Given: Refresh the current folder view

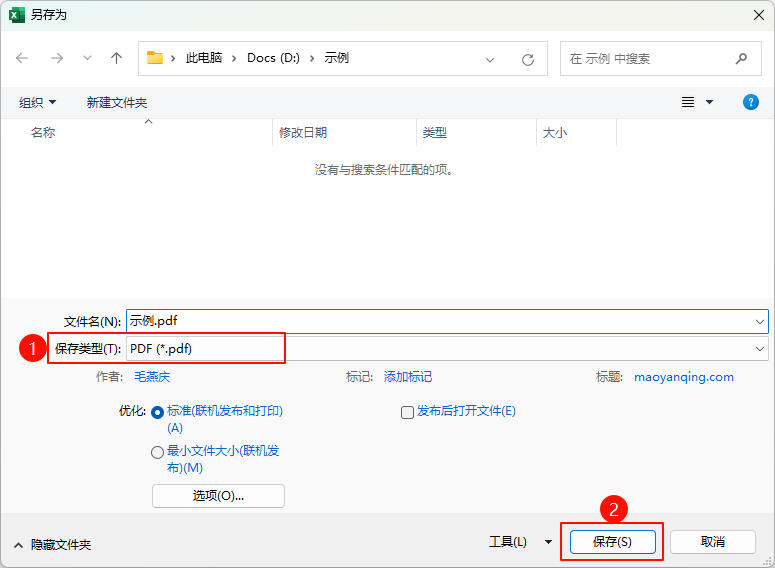Looking at the screenshot, I should pyautogui.click(x=528, y=59).
